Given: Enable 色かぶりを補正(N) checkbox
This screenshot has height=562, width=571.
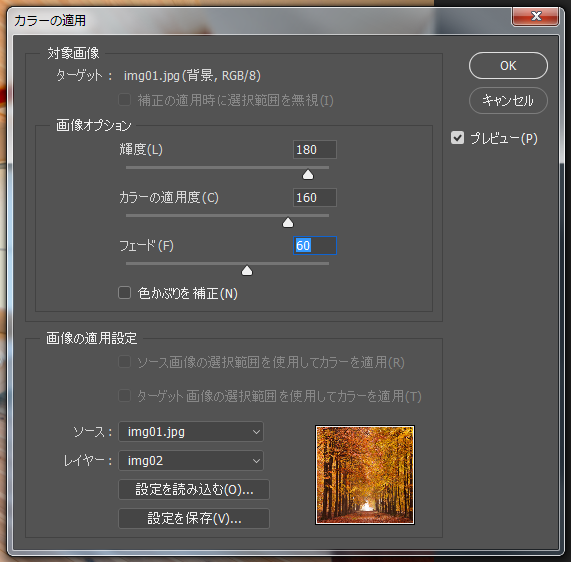Looking at the screenshot, I should (125, 292).
